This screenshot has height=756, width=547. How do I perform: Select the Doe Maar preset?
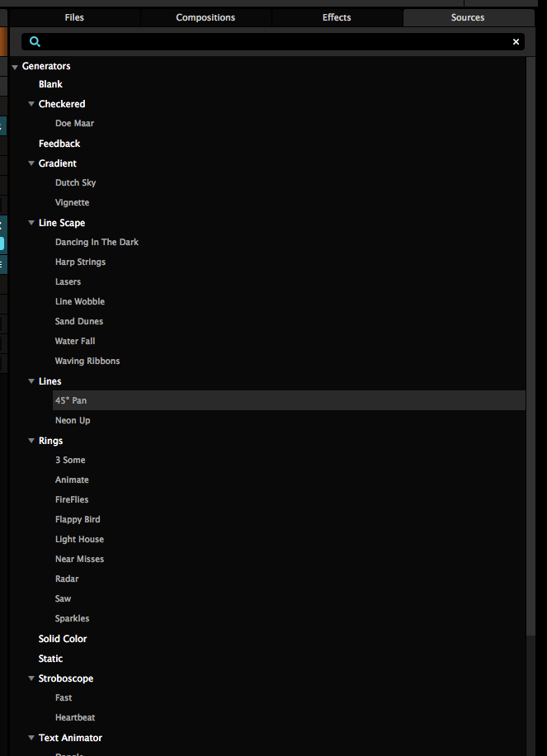75,124
